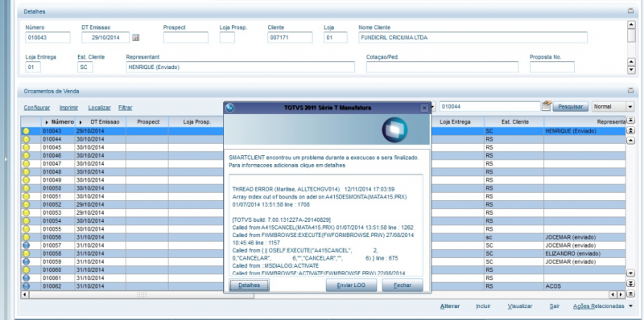This screenshot has height=320, width=644.
Task: Click blue status circle for order 010061
Action: (x=26, y=278)
